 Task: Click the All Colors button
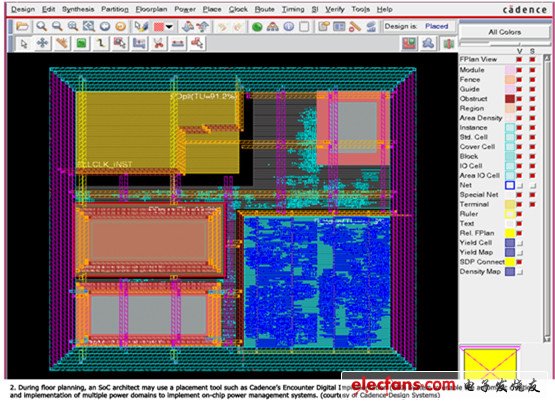click(504, 32)
